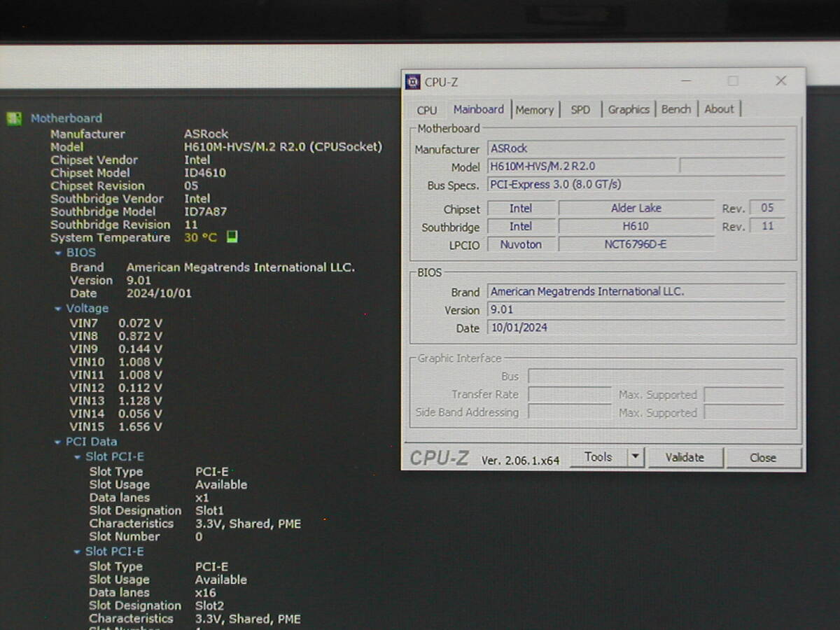
Task: Select the Data lanes x1 row
Action: (x=149, y=498)
